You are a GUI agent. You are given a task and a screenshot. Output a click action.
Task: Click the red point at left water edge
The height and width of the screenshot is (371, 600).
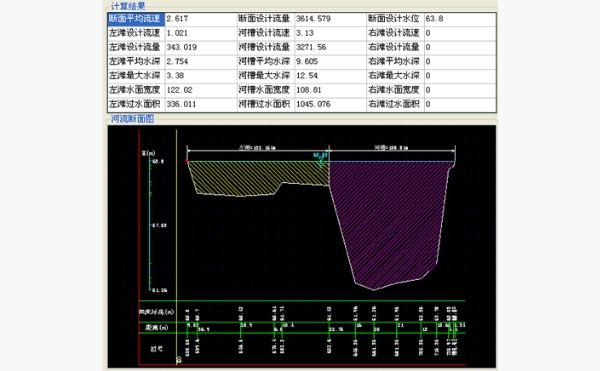[x=187, y=162]
